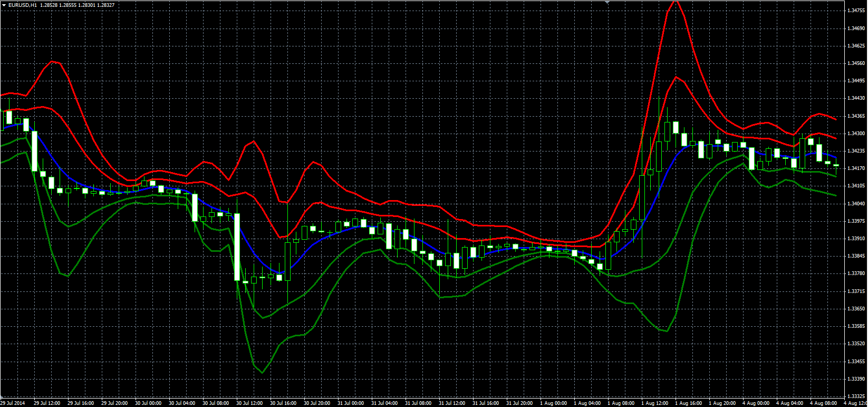Click the 29 Jul 12:00 time label

point(47,403)
